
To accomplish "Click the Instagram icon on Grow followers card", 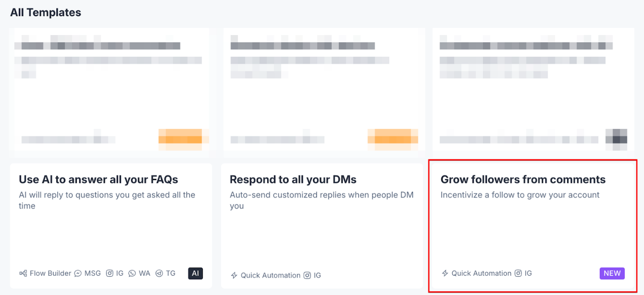I will pyautogui.click(x=518, y=273).
